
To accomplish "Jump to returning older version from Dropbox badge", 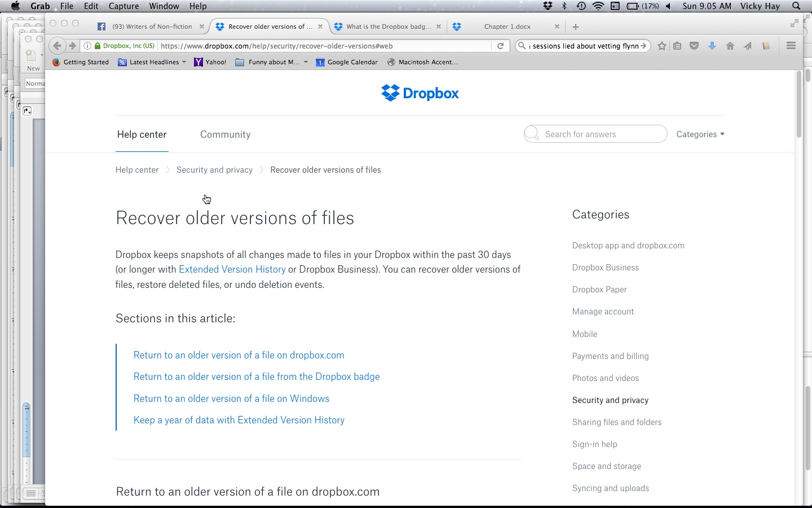I will pyautogui.click(x=257, y=376).
